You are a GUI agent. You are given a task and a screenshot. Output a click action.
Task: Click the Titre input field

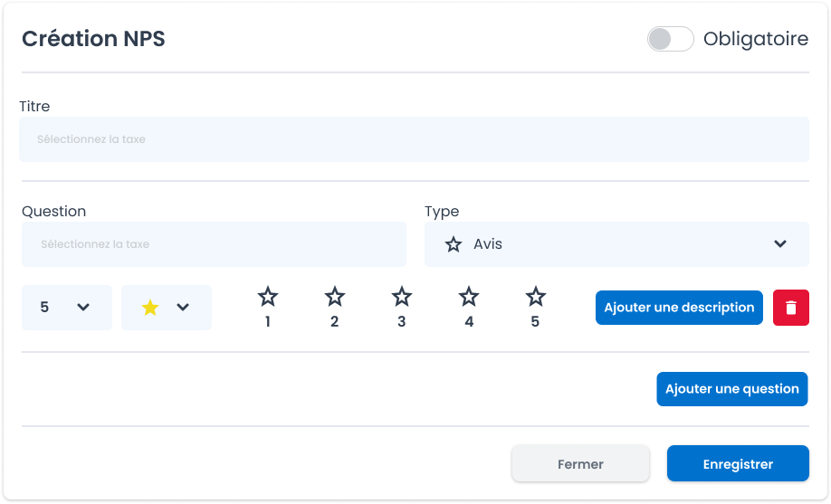tap(414, 139)
